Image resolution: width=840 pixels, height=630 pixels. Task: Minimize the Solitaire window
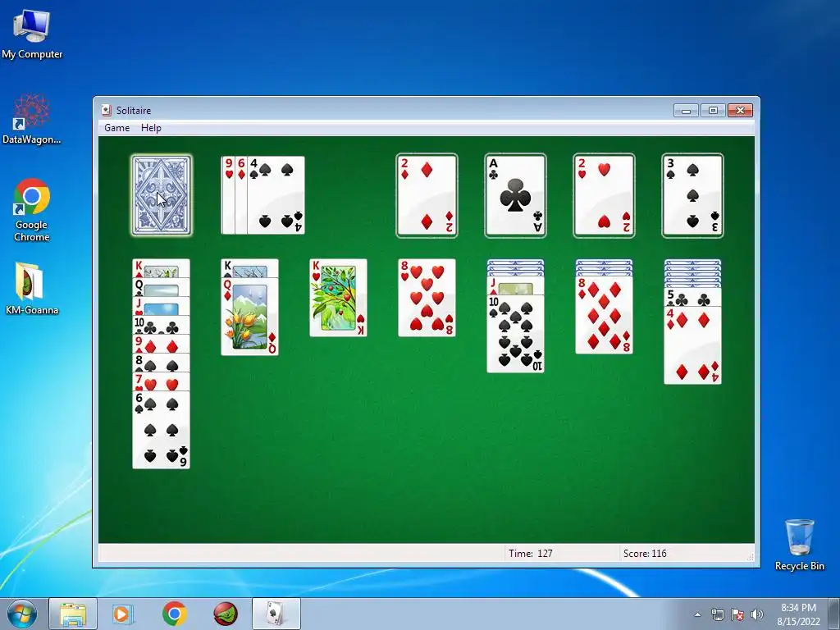[x=686, y=111]
